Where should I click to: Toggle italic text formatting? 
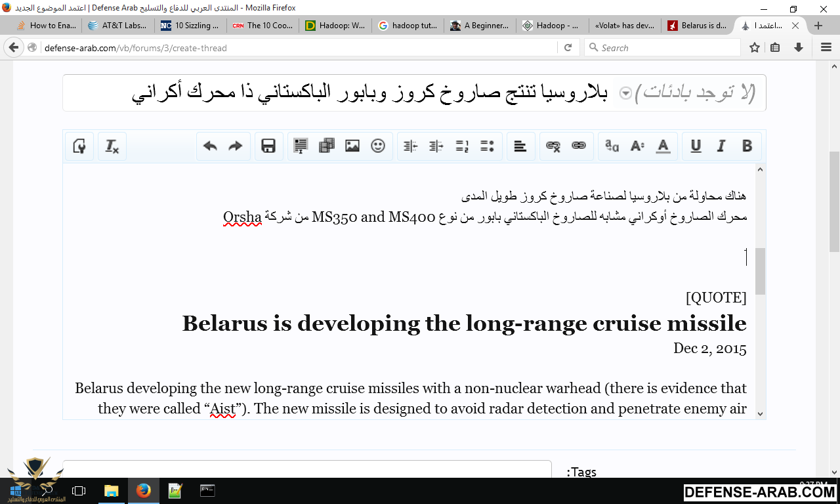[x=721, y=146]
